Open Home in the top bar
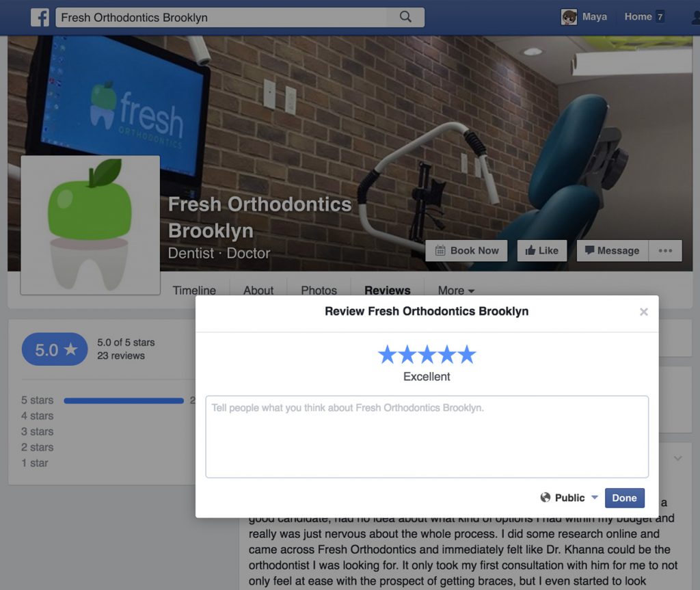Image resolution: width=700 pixels, height=590 pixels. tap(638, 17)
